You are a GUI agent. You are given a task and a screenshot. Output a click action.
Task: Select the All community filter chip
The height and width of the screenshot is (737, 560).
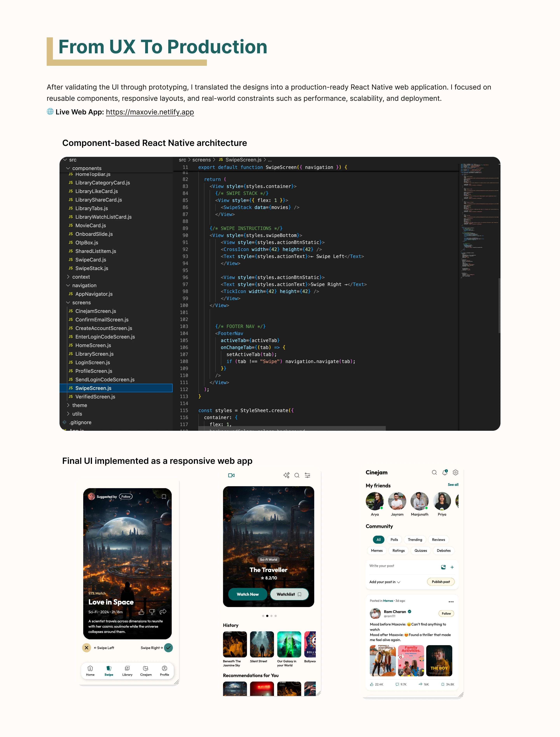(378, 540)
